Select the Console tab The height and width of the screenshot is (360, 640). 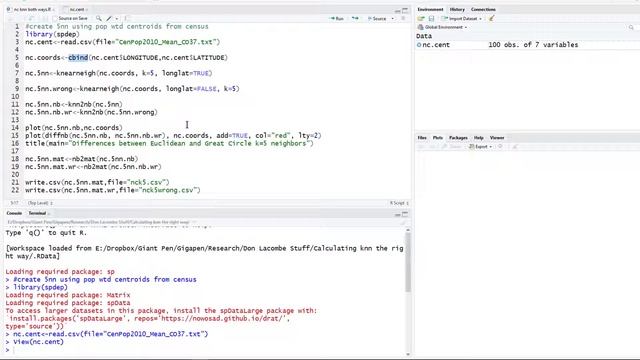[x=14, y=213]
